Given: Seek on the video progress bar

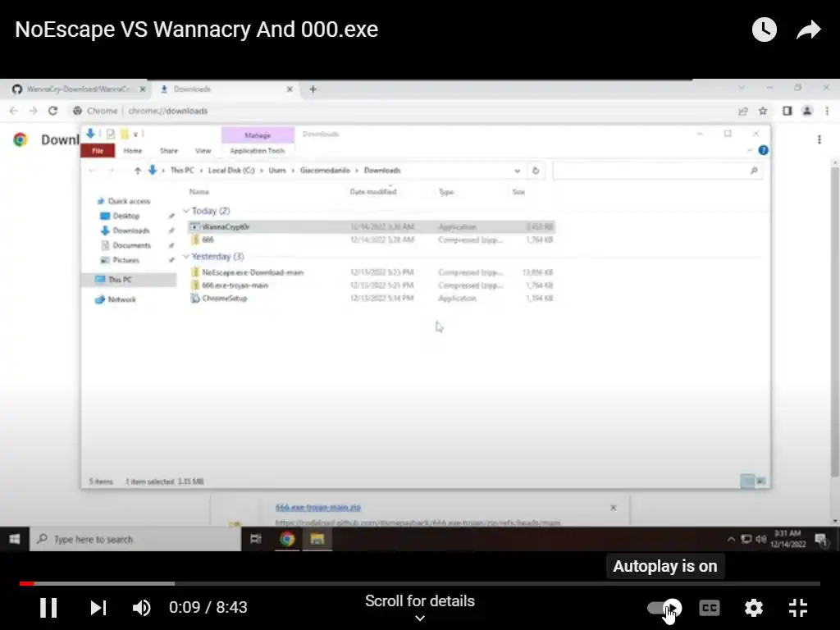Looking at the screenshot, I should (419, 583).
